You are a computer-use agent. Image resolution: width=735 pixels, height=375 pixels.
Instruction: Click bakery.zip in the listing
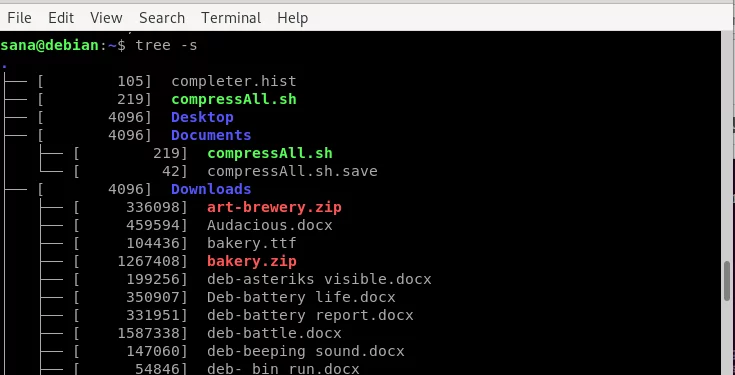(252, 261)
